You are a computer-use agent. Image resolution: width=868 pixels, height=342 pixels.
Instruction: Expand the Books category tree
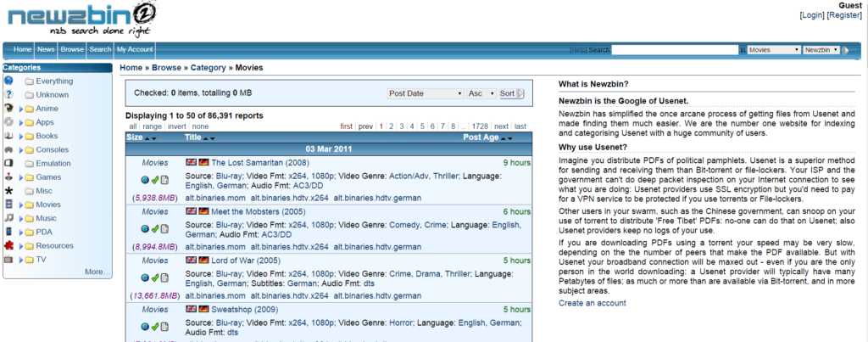tap(21, 137)
